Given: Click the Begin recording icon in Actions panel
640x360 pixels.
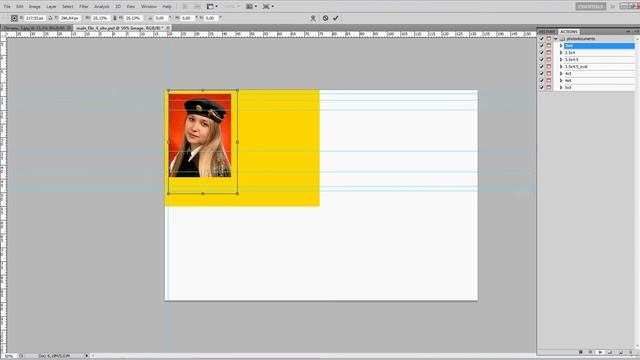Looking at the screenshot, I should [x=590, y=352].
